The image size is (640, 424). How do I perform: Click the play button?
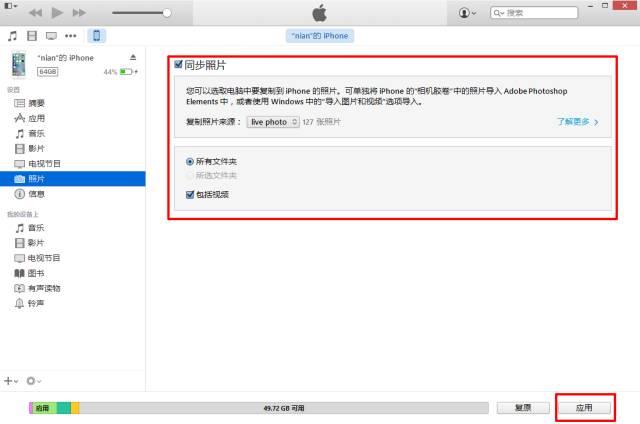tap(57, 13)
